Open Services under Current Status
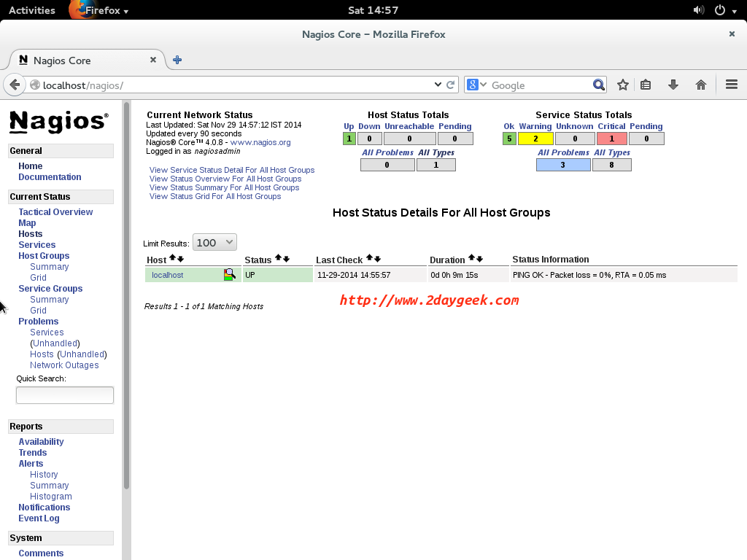Screen dimensions: 747x560 37,245
